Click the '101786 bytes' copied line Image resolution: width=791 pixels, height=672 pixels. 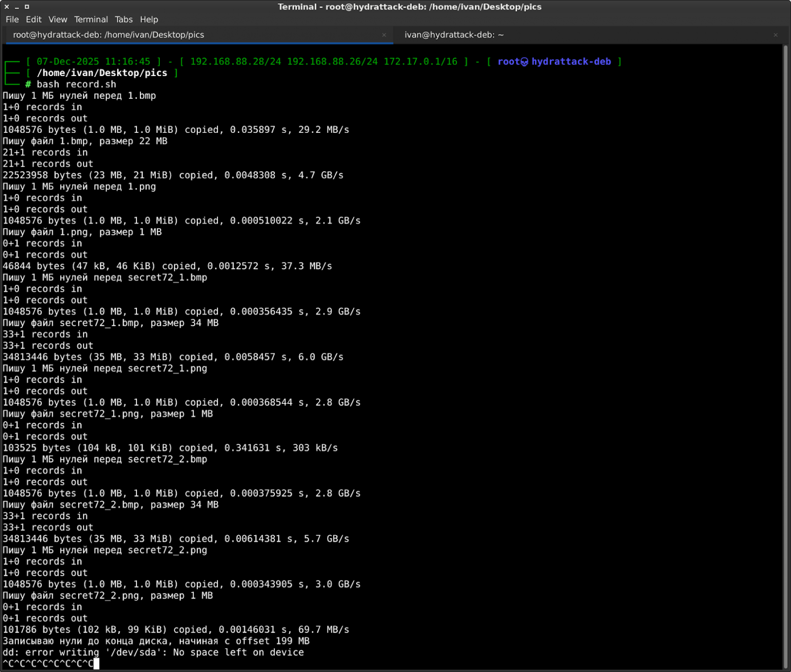click(x=176, y=629)
